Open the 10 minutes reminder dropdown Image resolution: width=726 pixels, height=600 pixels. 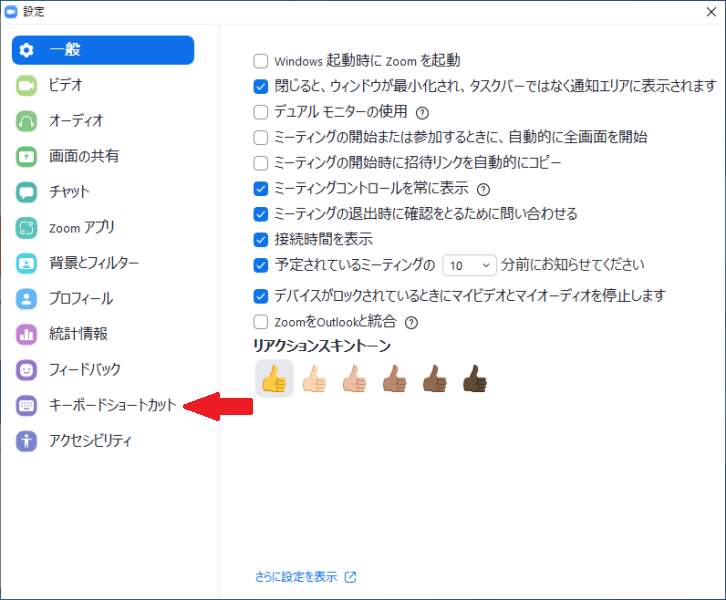(469, 265)
